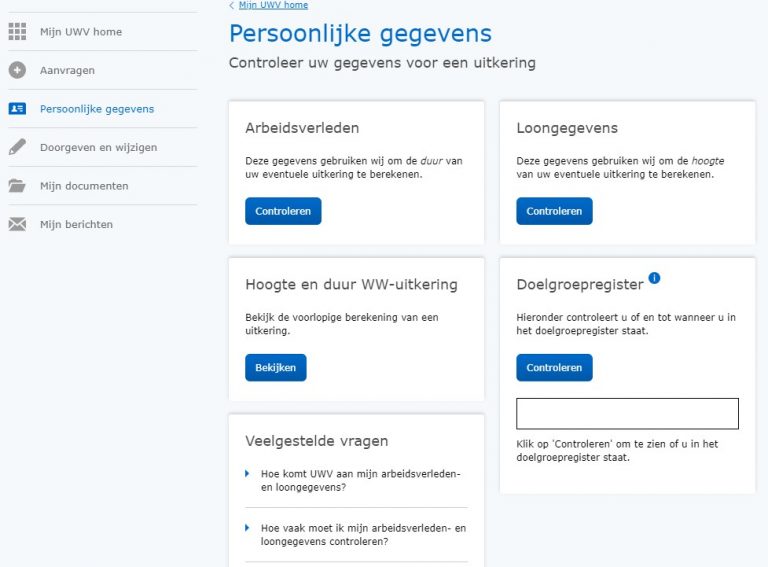Click the Aanvragen plus icon
Viewport: 768px width, 567px height.
17,70
